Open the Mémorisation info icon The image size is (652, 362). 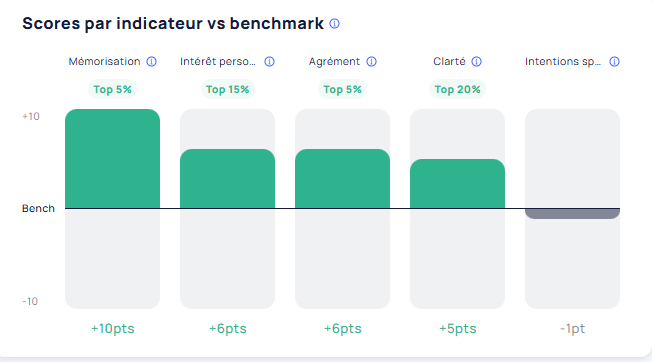[x=152, y=62]
